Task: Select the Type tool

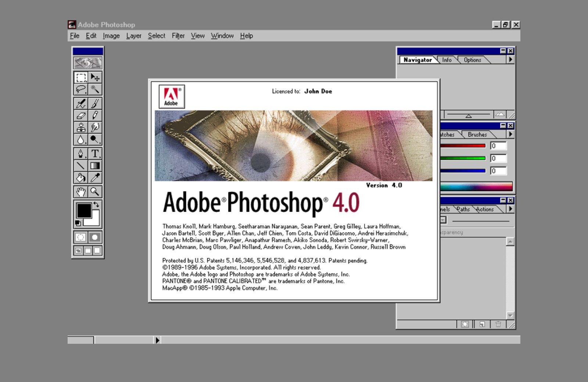Action: pyautogui.click(x=95, y=154)
